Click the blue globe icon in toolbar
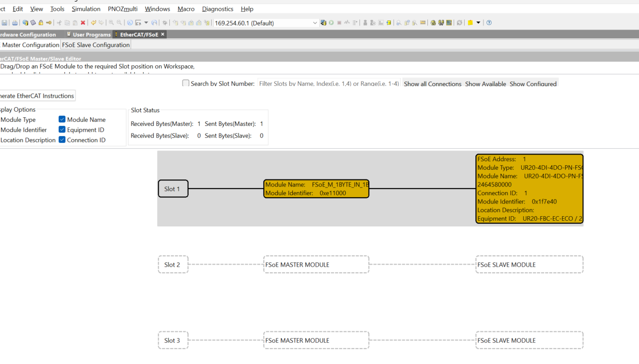639x364 pixels. [130, 22]
